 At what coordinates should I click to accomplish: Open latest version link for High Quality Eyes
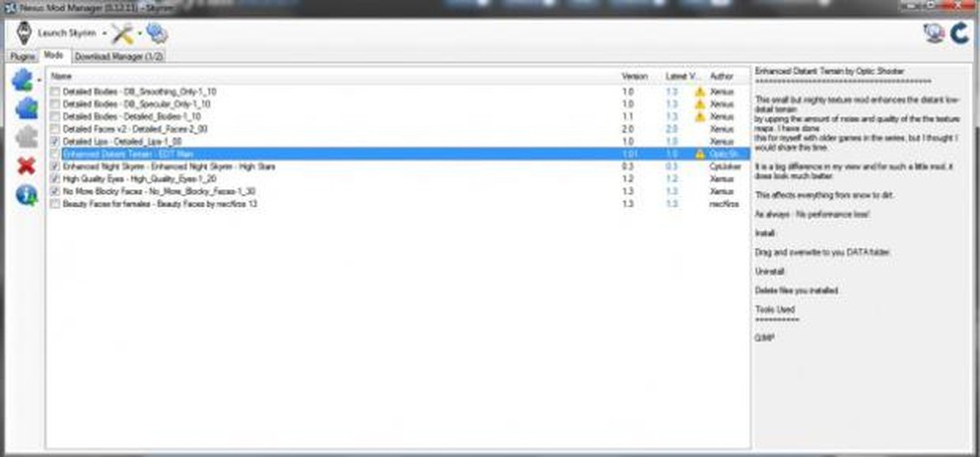click(671, 179)
